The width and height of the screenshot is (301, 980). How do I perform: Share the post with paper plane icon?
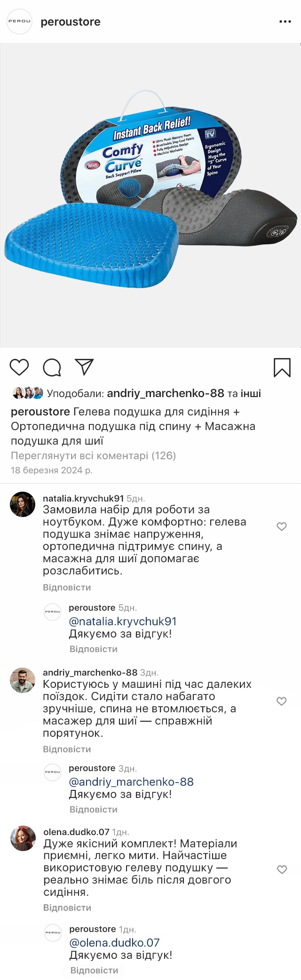85,367
